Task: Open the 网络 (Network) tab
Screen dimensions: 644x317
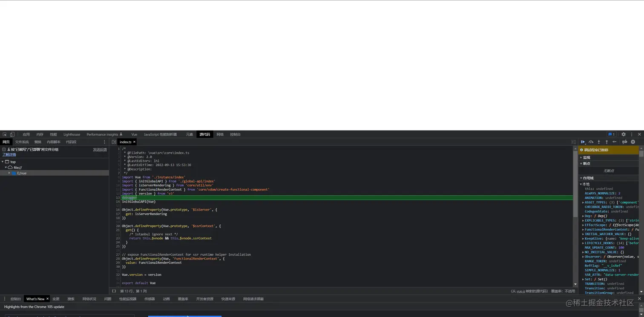Action: click(220, 134)
